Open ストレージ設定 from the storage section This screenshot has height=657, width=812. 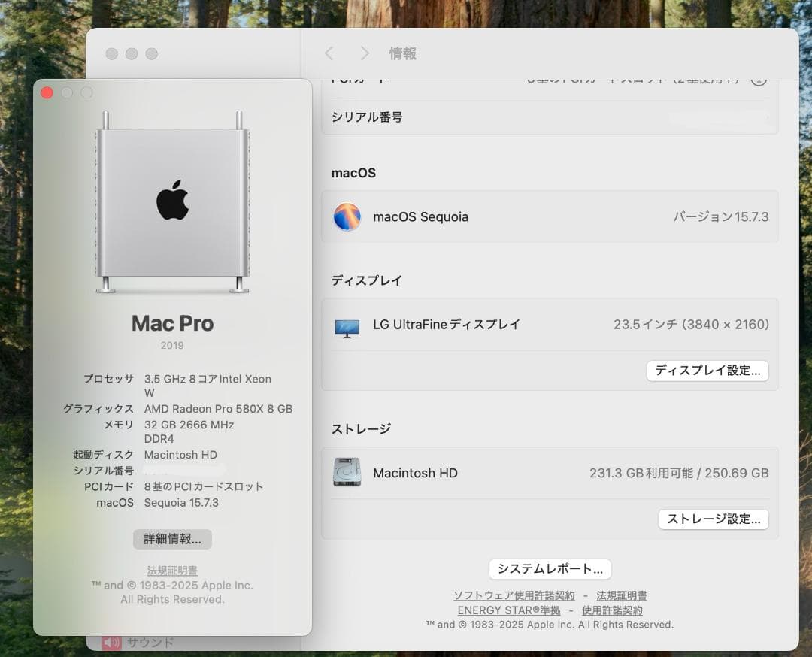coord(713,519)
